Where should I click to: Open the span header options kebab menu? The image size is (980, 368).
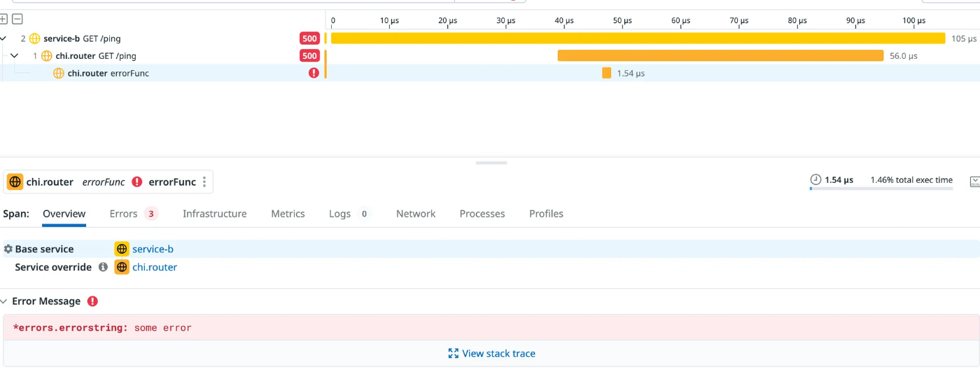[204, 182]
